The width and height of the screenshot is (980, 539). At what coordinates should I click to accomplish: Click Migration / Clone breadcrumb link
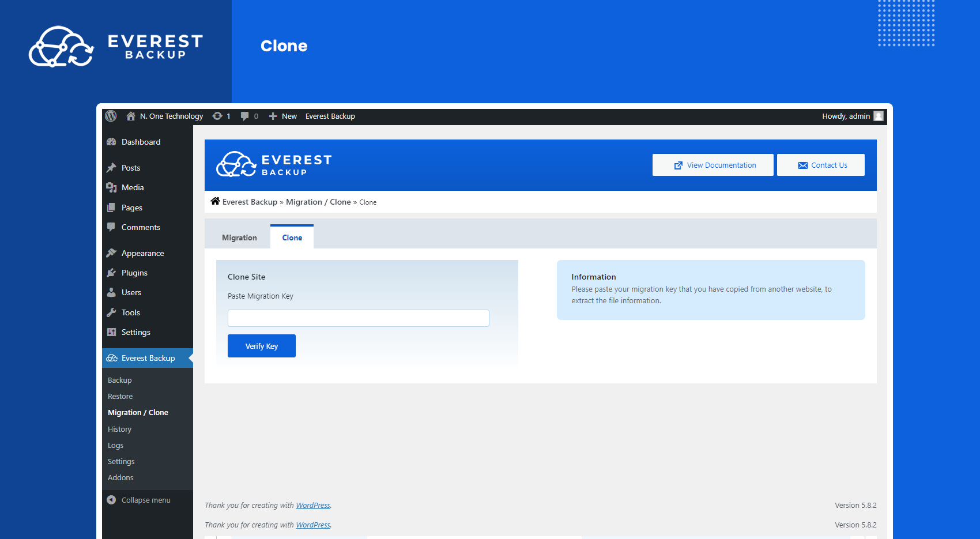point(318,202)
